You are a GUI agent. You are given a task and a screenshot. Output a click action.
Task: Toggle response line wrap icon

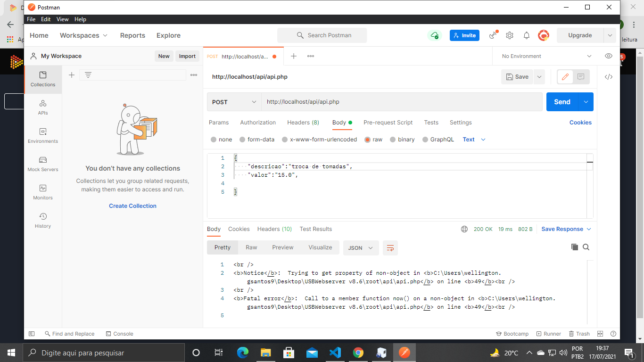[x=390, y=247]
